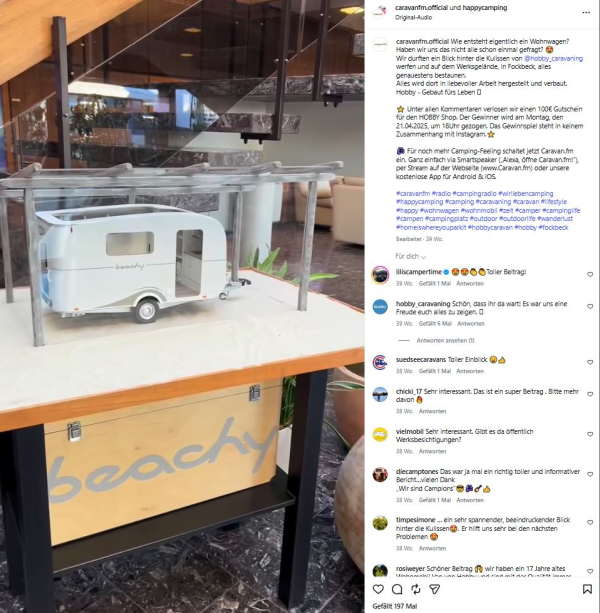The image size is (600, 613).
Task: Open suedseecaravans avatar
Action: (x=380, y=362)
